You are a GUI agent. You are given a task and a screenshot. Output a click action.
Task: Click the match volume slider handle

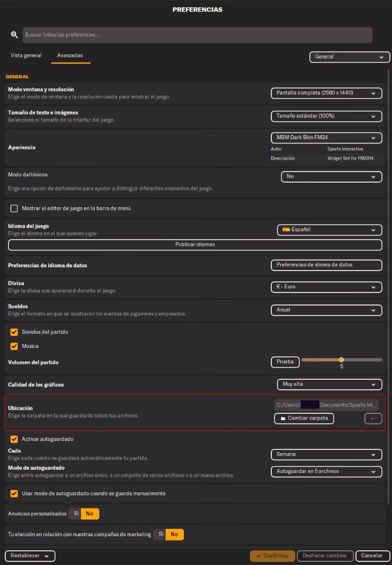[341, 359]
